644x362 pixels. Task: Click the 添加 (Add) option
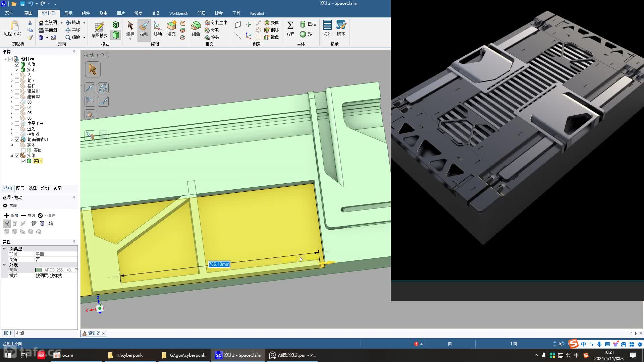[x=11, y=216]
